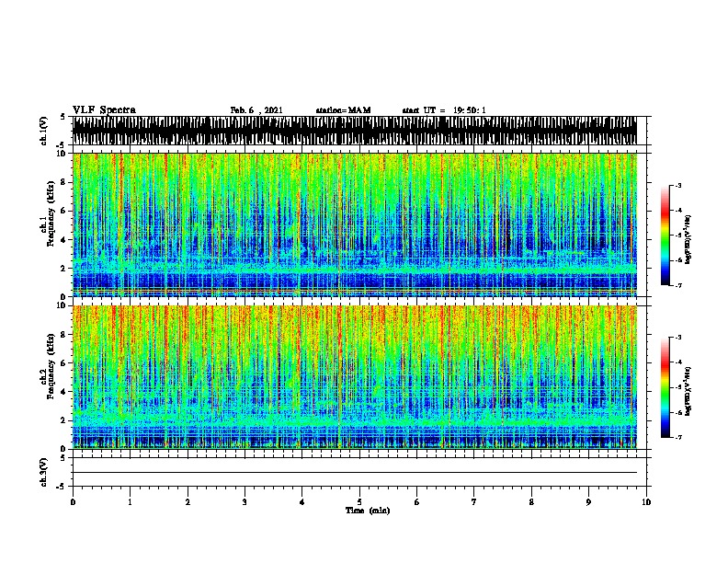728x563 pixels.
Task: Click time-axis tick label "5"
Action: pyautogui.click(x=359, y=502)
